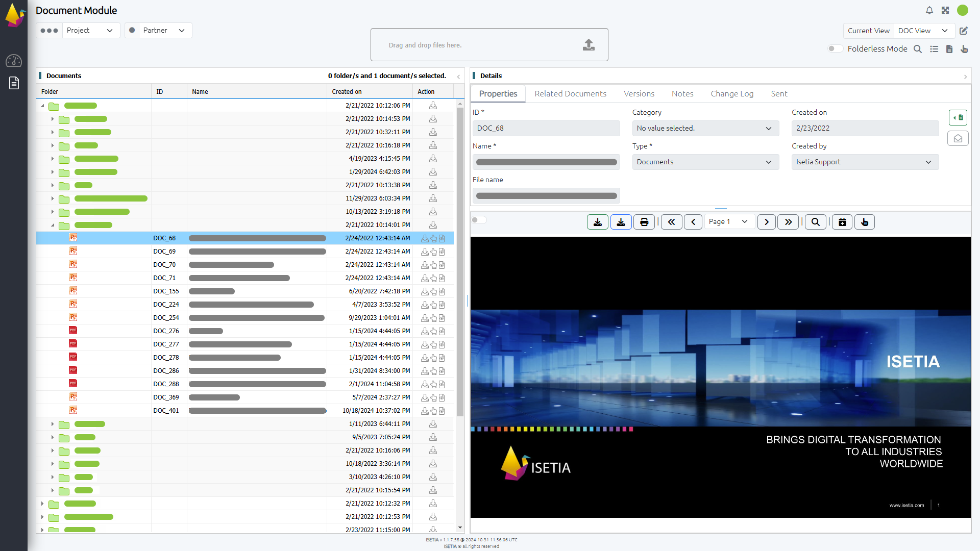This screenshot has height=551, width=980.
Task: Collapse the open folder dated 10:14:01 PM
Action: (x=53, y=225)
